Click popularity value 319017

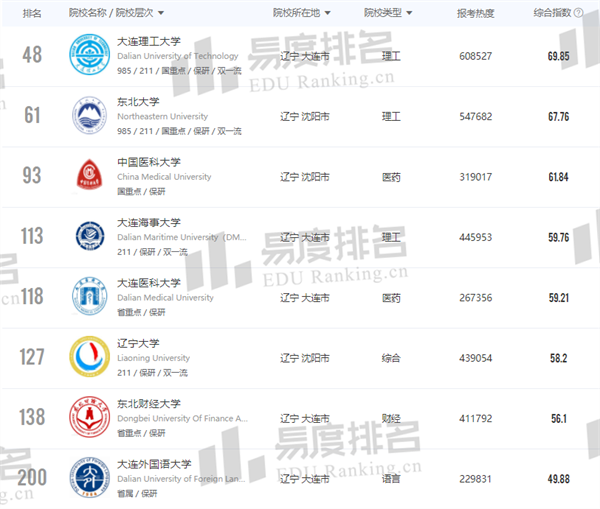[475, 177]
